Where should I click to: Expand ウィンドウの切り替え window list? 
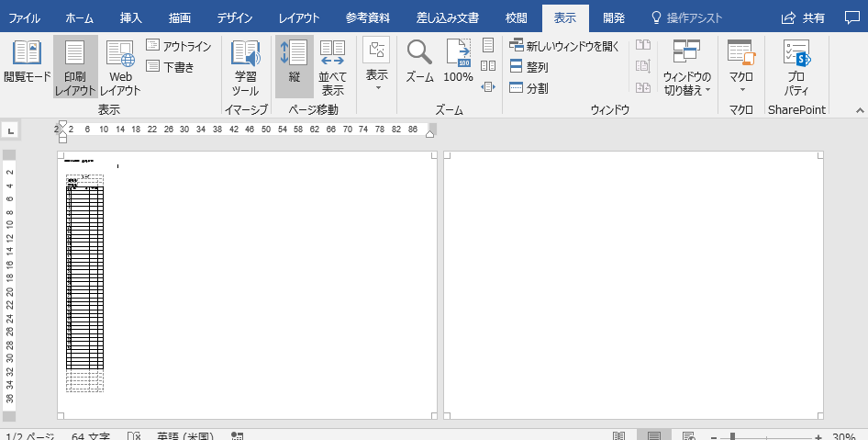point(687,66)
